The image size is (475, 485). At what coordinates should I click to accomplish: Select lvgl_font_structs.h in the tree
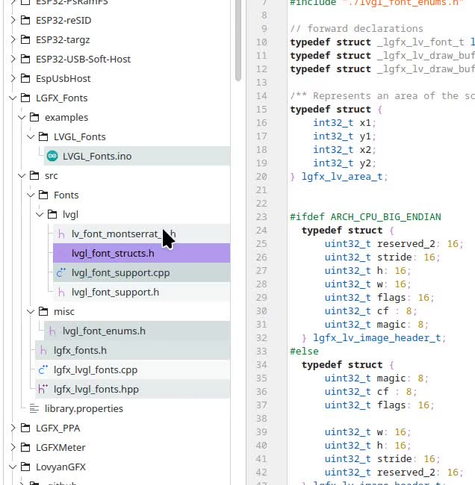tap(141, 253)
